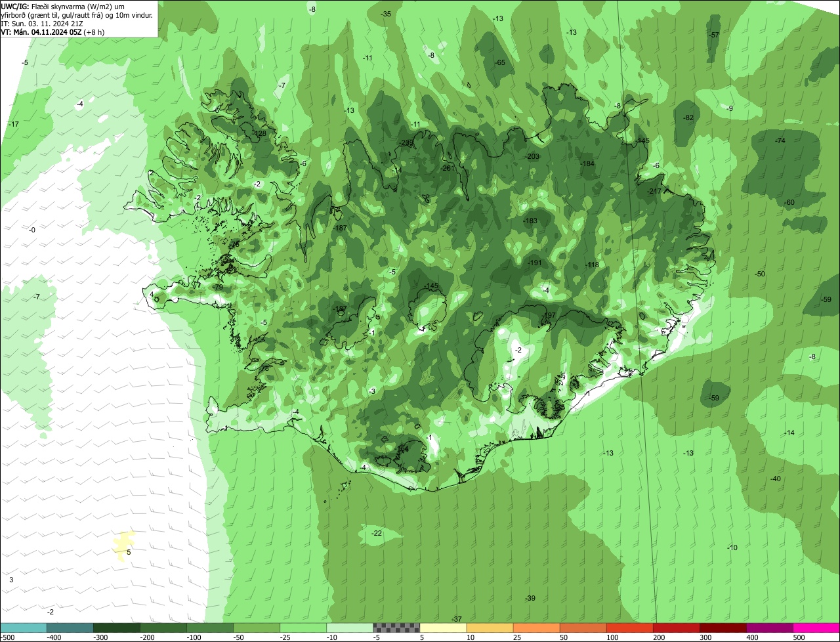The image size is (840, 642).
Task: Click the map value -79 on the peninsula
Action: click(218, 288)
